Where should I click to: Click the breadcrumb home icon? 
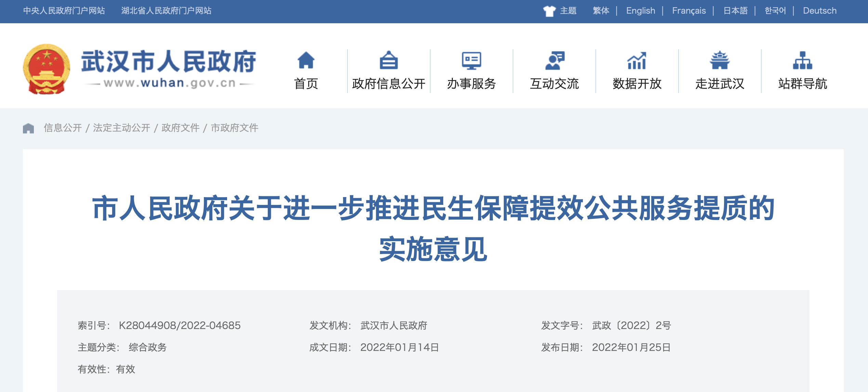28,128
